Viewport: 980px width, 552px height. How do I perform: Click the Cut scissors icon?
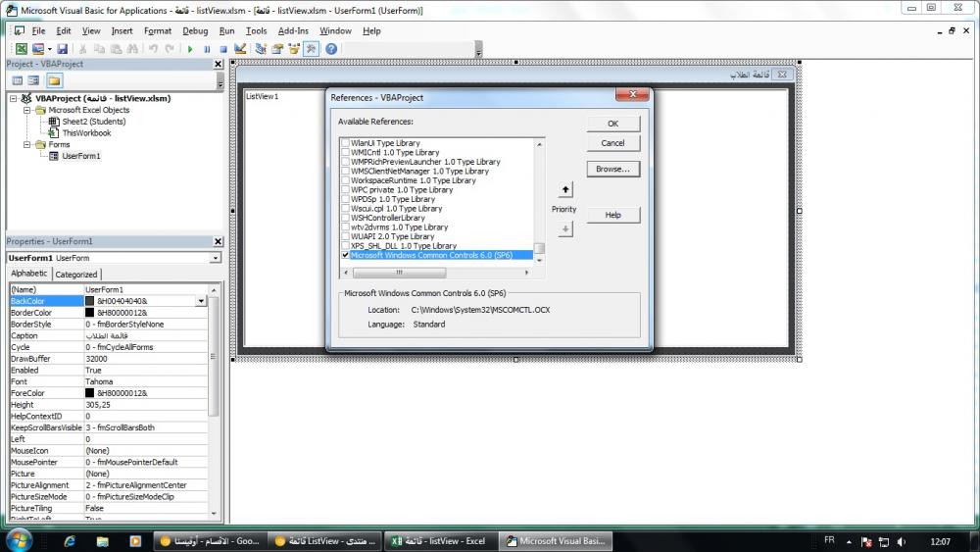click(82, 49)
